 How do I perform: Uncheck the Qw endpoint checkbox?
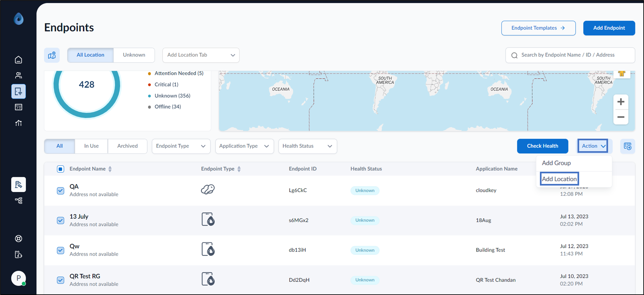tap(60, 250)
